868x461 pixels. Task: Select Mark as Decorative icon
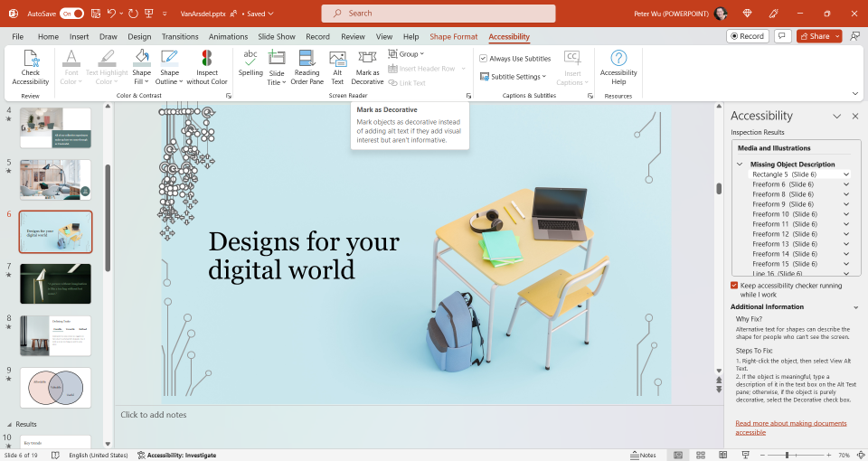pos(367,68)
